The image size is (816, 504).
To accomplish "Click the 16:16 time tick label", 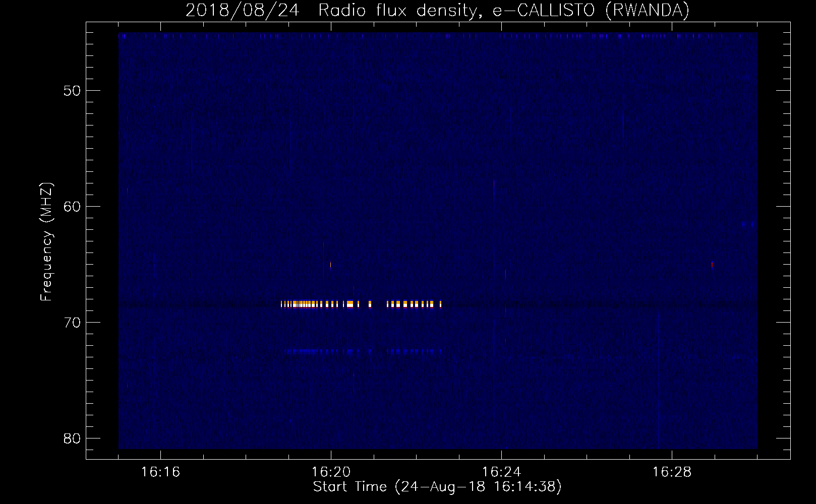I will [x=160, y=472].
